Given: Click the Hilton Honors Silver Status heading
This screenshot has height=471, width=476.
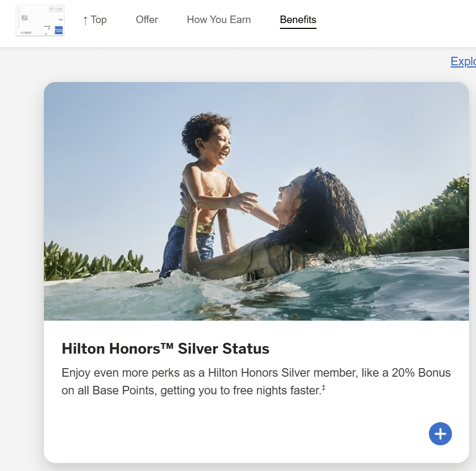Looking at the screenshot, I should pos(165,348).
